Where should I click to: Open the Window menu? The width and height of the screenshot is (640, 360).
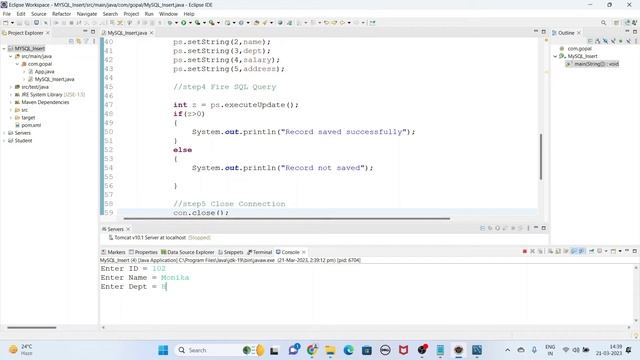pos(168,14)
